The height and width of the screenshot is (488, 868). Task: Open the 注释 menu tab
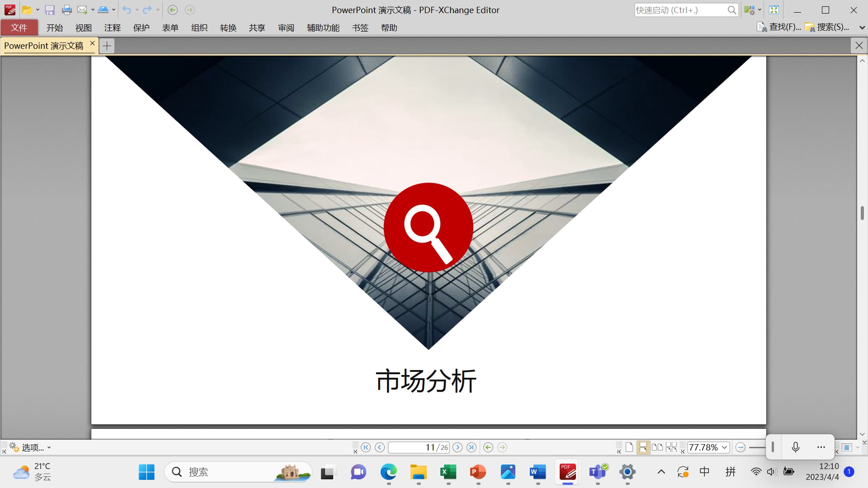click(112, 28)
